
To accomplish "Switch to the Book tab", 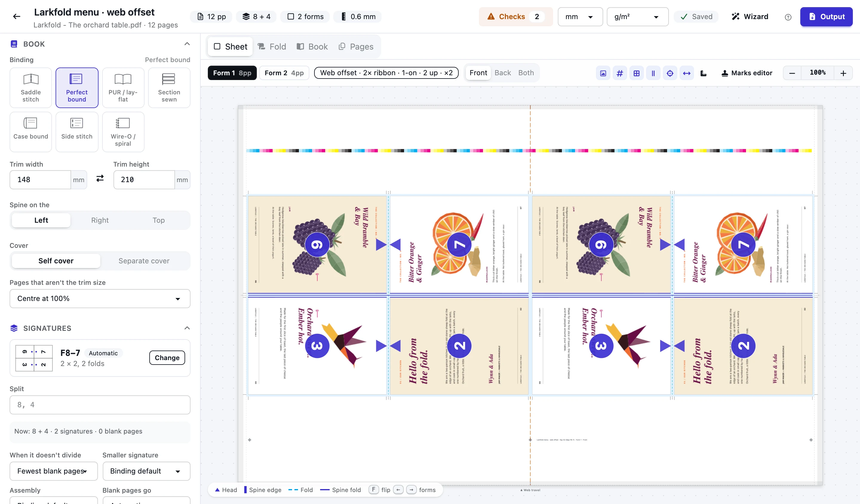I will [312, 46].
